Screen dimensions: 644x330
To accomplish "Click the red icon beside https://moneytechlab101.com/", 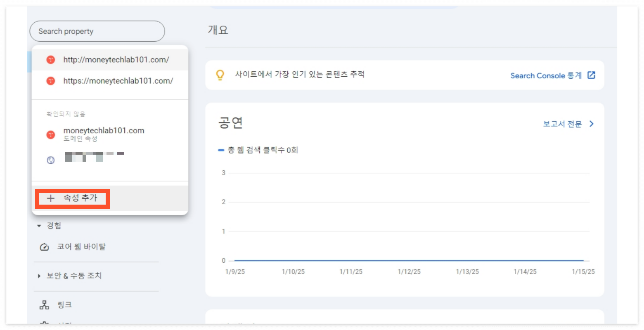I will 51,81.
